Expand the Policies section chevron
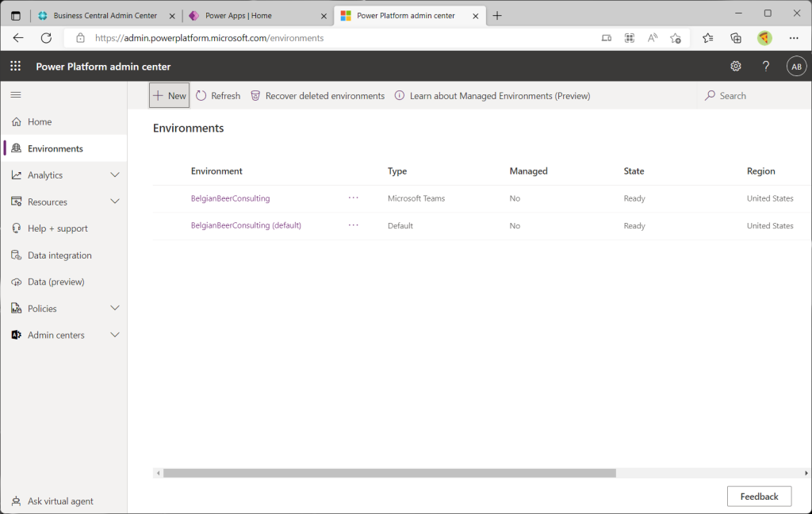This screenshot has width=812, height=514. tap(115, 309)
